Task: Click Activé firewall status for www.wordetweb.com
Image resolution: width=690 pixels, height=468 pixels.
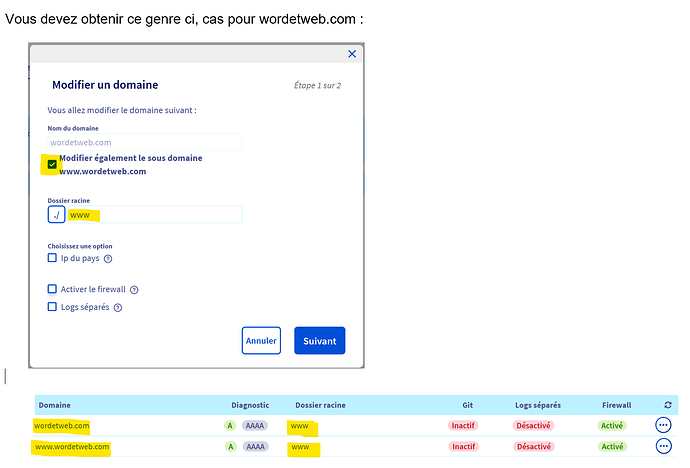Action: [x=612, y=446]
